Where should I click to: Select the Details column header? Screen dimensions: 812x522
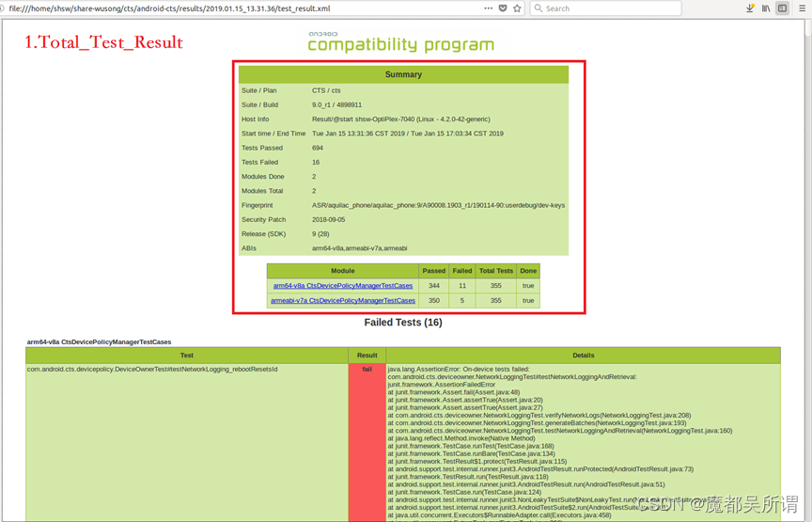pos(583,356)
